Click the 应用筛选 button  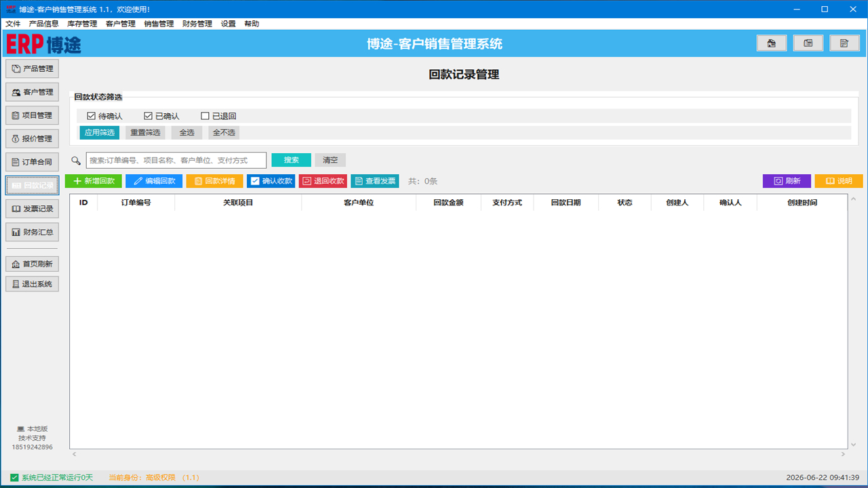pyautogui.click(x=100, y=133)
